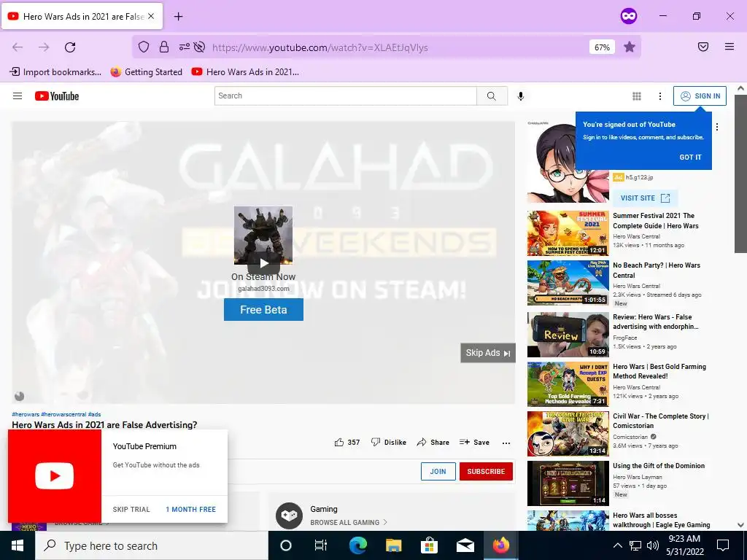Click the search magnifier button
Image resolution: width=747 pixels, height=560 pixels.
(492, 96)
